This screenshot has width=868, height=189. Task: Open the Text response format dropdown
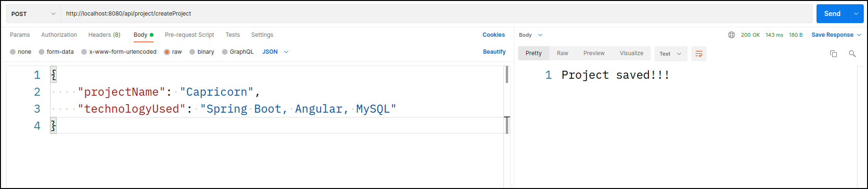(x=671, y=54)
